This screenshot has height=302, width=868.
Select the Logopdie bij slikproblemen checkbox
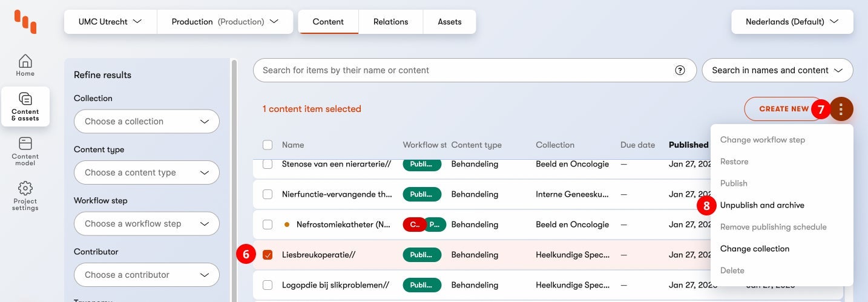coord(268,285)
